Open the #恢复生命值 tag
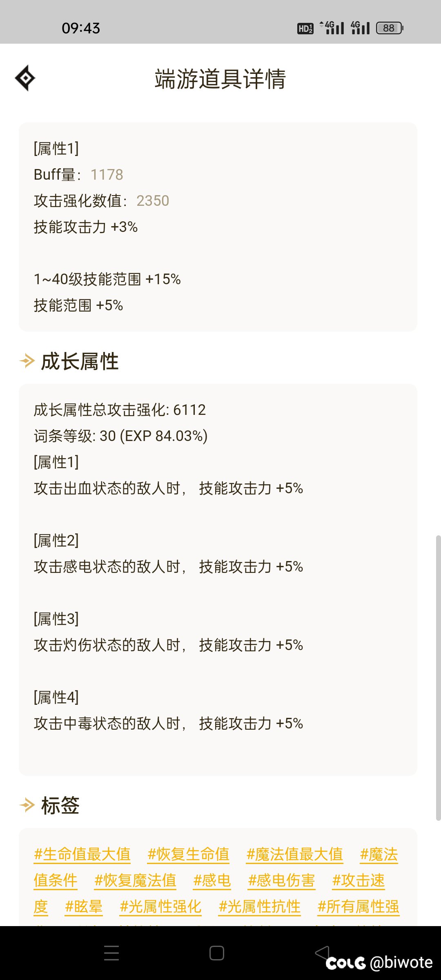Screen dimensions: 441x980 [188, 854]
